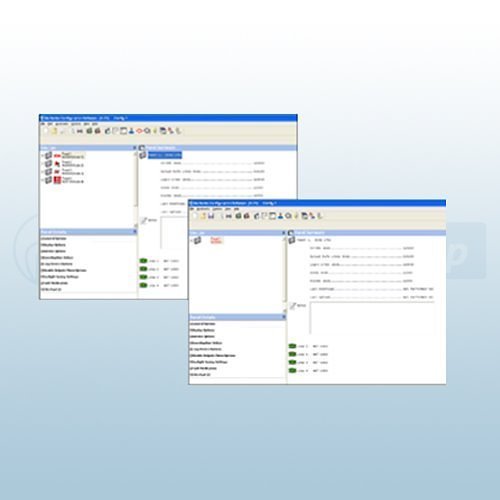Screen dimensions: 500x500
Task: Close the upper-left tree pane in front window
Action: point(284,233)
